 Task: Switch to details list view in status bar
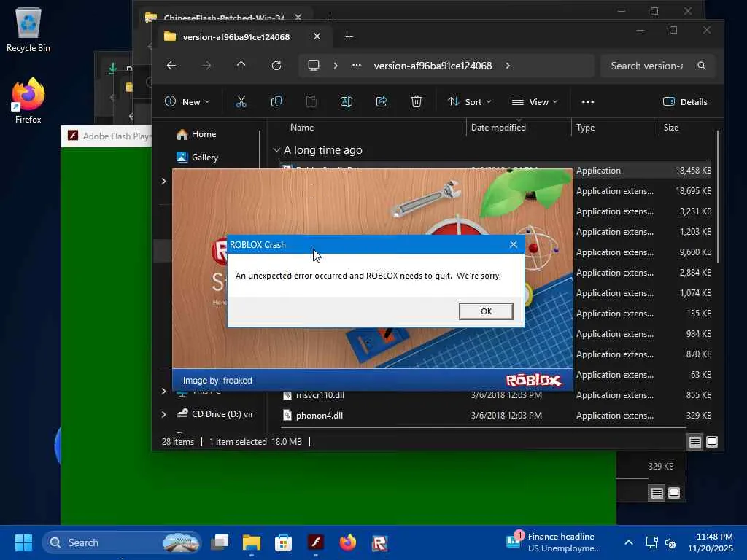(694, 443)
